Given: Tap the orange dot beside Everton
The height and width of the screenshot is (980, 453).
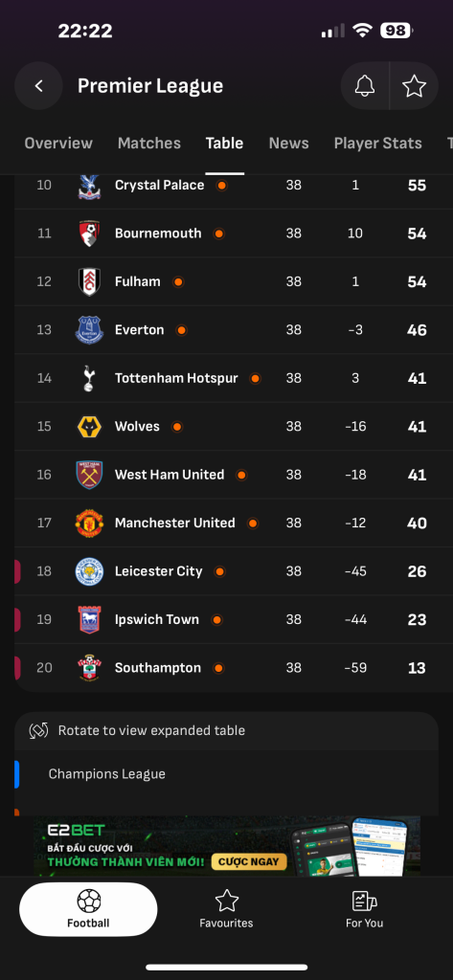Looking at the screenshot, I should pyautogui.click(x=181, y=330).
